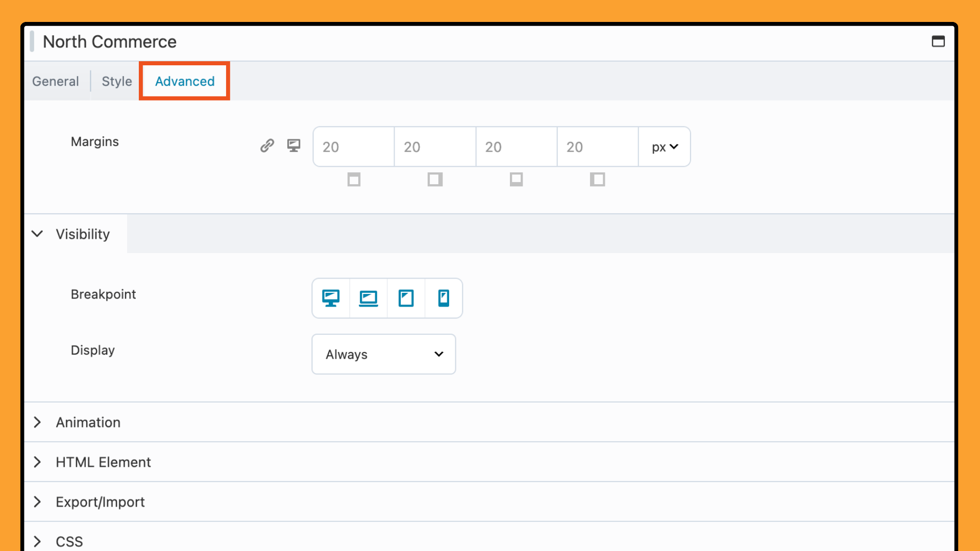Expand the HTML Element section
The height and width of the screenshot is (551, 980).
pos(103,462)
